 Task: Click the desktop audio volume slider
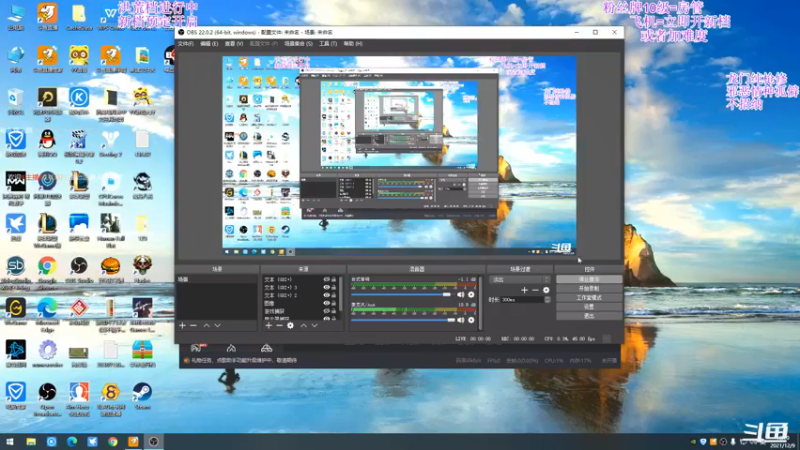tap(401, 294)
